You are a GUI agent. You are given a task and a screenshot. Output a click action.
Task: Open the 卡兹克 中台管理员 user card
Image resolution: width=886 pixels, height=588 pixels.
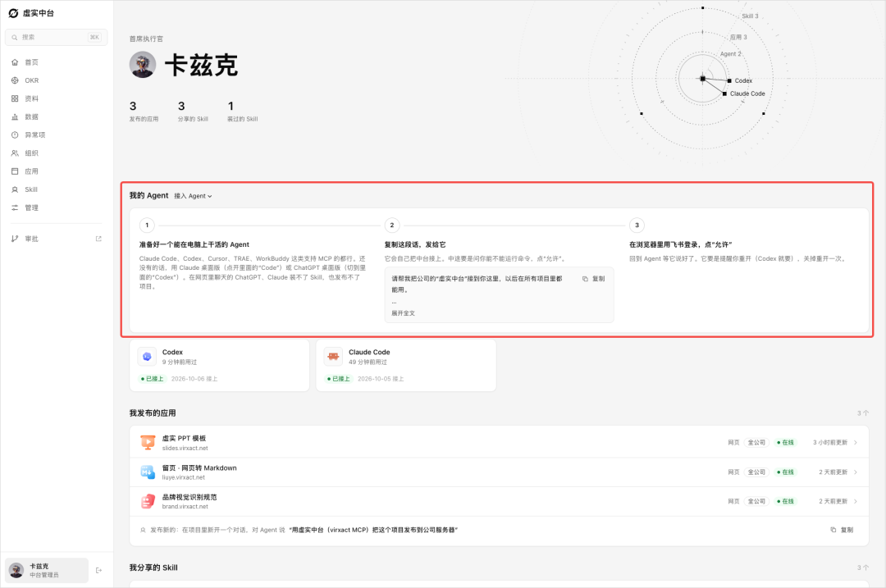tap(47, 571)
